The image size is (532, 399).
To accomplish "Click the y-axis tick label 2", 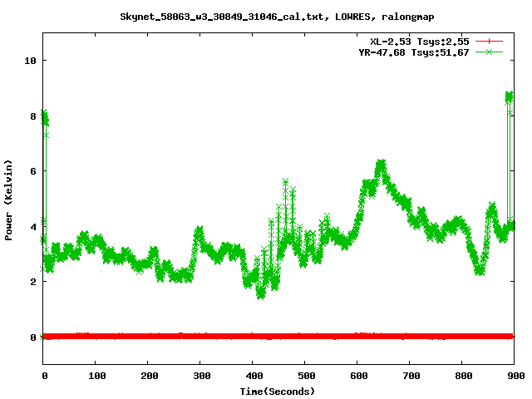I will pyautogui.click(x=33, y=282).
